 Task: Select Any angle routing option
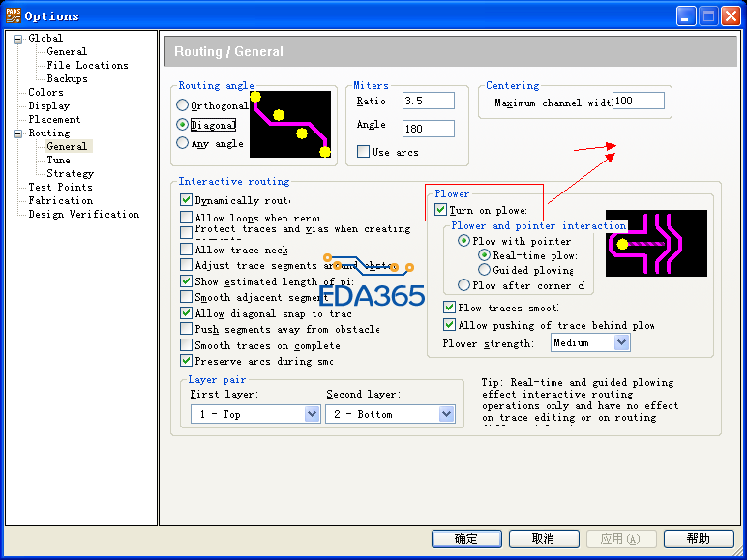click(183, 143)
